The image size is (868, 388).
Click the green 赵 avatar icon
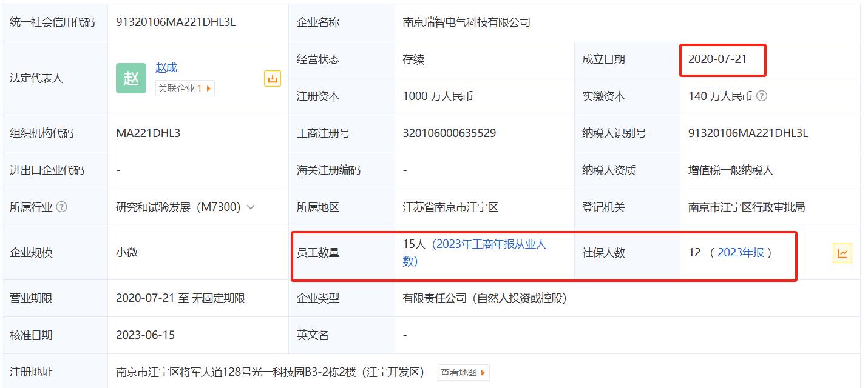[x=131, y=78]
